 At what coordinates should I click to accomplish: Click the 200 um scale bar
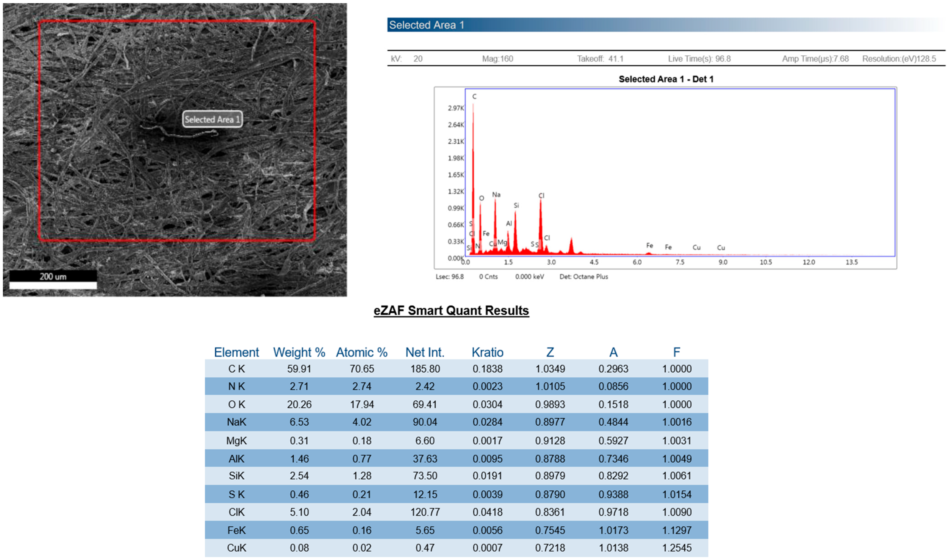[53, 280]
